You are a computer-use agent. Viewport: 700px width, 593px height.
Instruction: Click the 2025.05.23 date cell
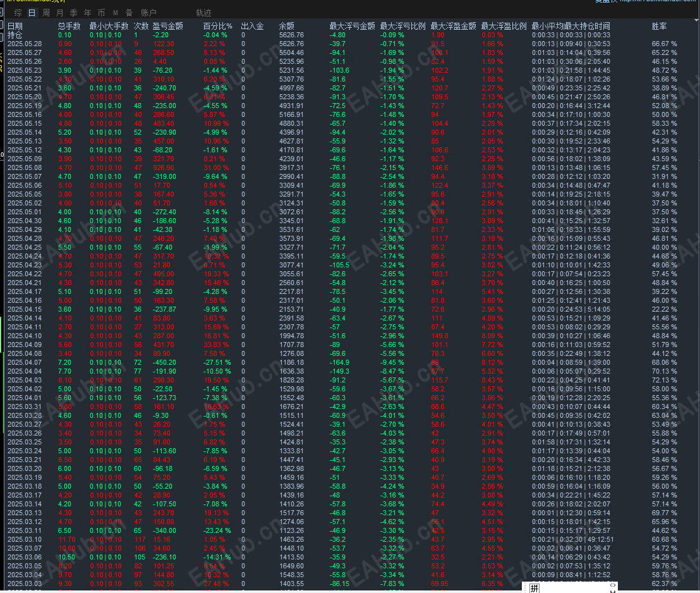point(25,70)
